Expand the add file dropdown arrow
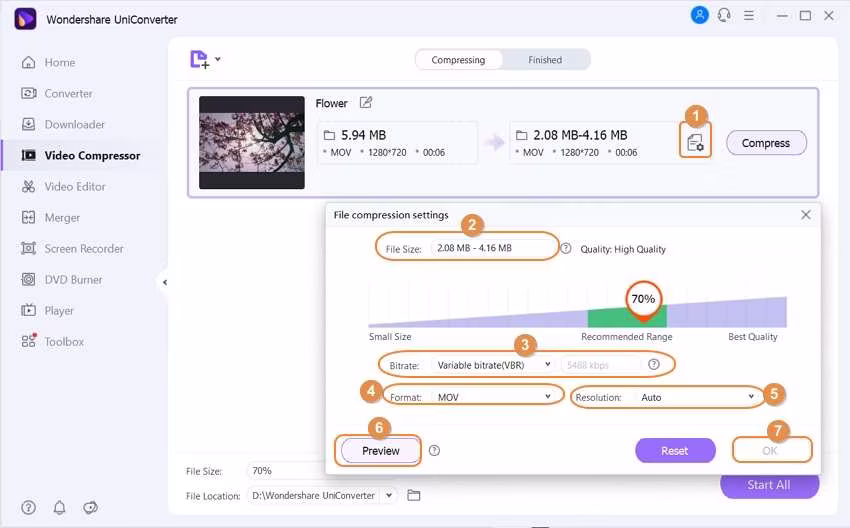The image size is (850, 528). pyautogui.click(x=218, y=59)
